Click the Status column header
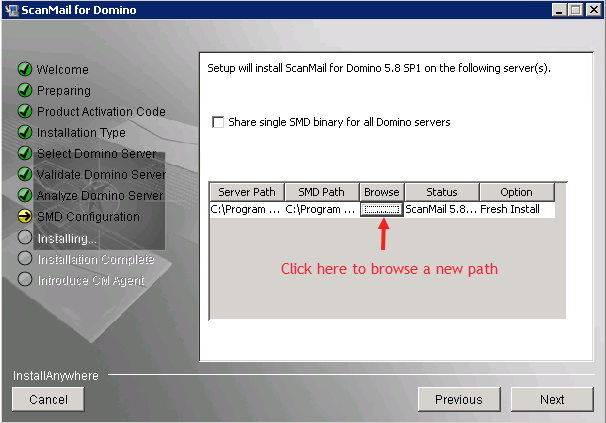606x423 pixels. (441, 192)
